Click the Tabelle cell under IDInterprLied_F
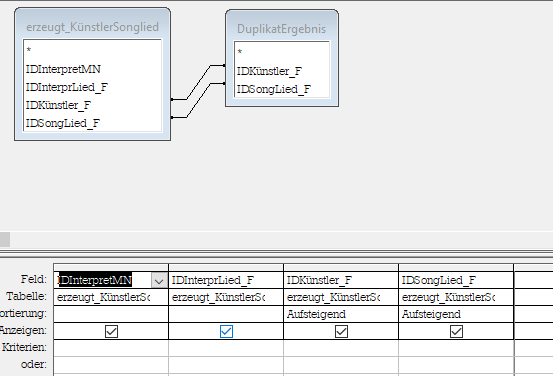This screenshot has width=553, height=376. coord(226,297)
